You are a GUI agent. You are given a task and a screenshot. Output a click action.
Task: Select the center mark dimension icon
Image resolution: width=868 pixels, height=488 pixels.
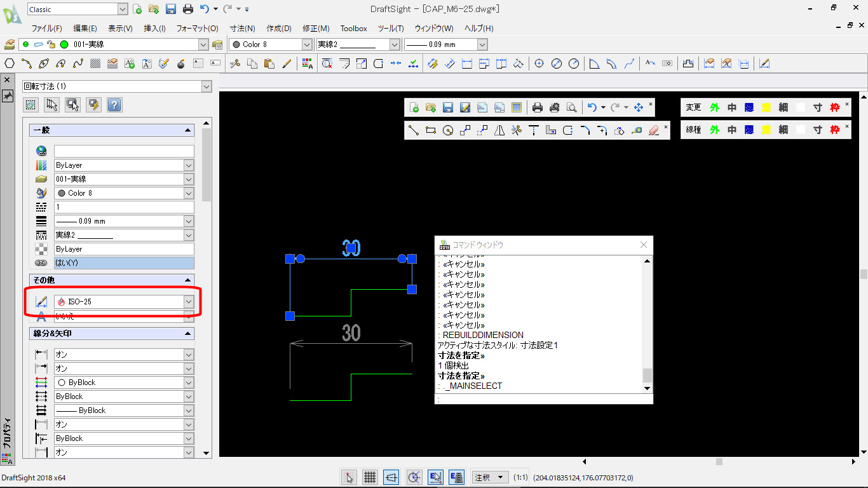[539, 64]
